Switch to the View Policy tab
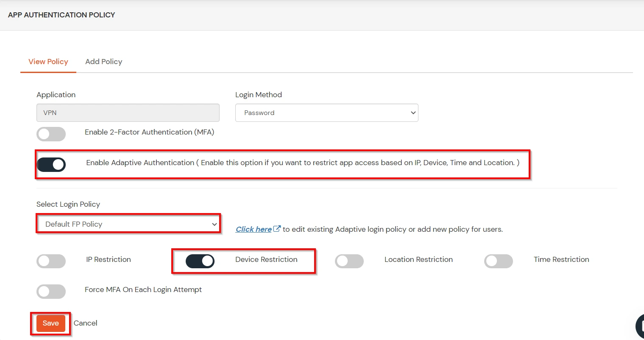 point(48,62)
